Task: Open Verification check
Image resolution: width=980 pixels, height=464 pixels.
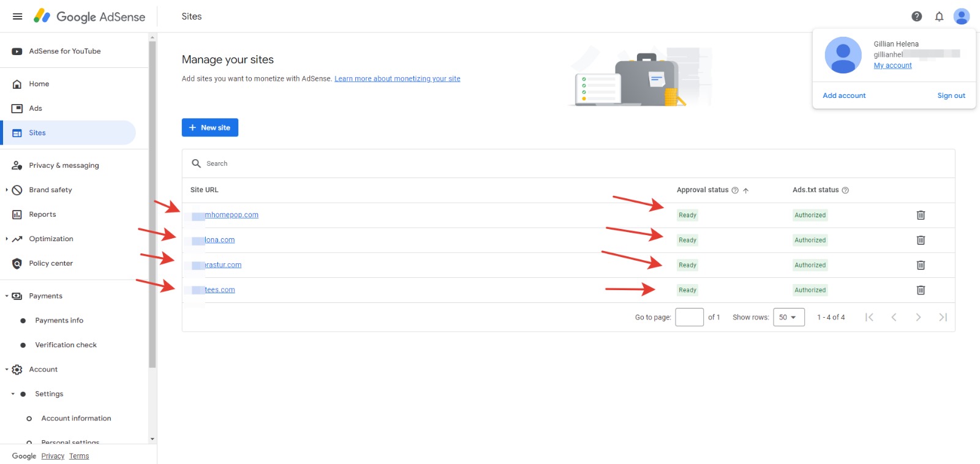Action: [x=66, y=345]
